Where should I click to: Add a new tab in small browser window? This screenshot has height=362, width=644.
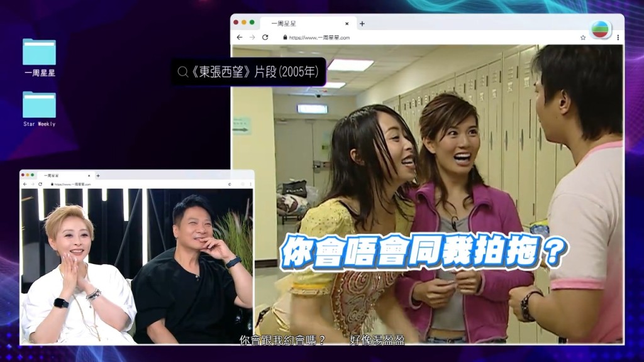pos(97,176)
